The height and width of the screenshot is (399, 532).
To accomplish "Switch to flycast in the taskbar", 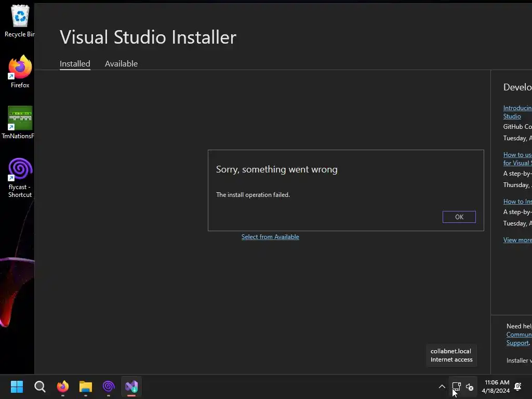I will pyautogui.click(x=109, y=387).
